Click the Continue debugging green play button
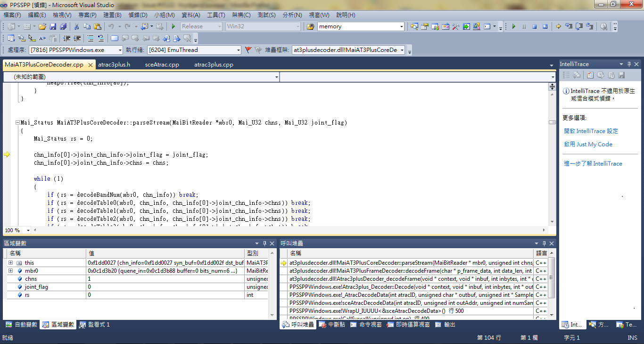The height and width of the screenshot is (344, 644). point(514,26)
